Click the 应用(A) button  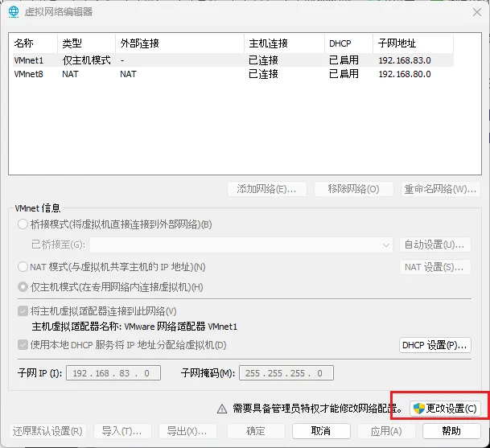(386, 431)
